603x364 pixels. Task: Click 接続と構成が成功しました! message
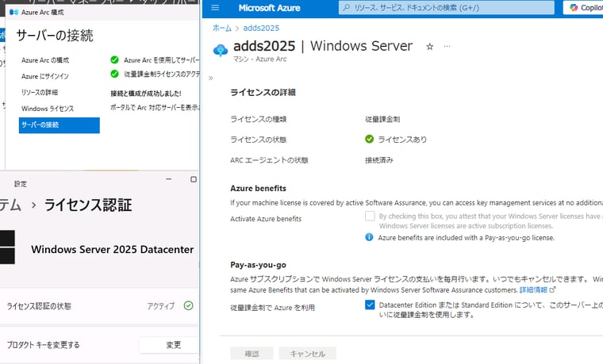point(146,94)
